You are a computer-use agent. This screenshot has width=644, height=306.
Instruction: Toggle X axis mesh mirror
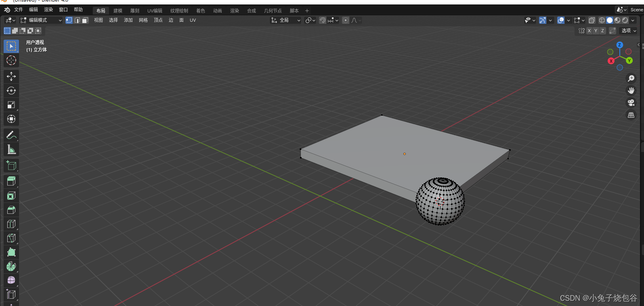pos(589,31)
